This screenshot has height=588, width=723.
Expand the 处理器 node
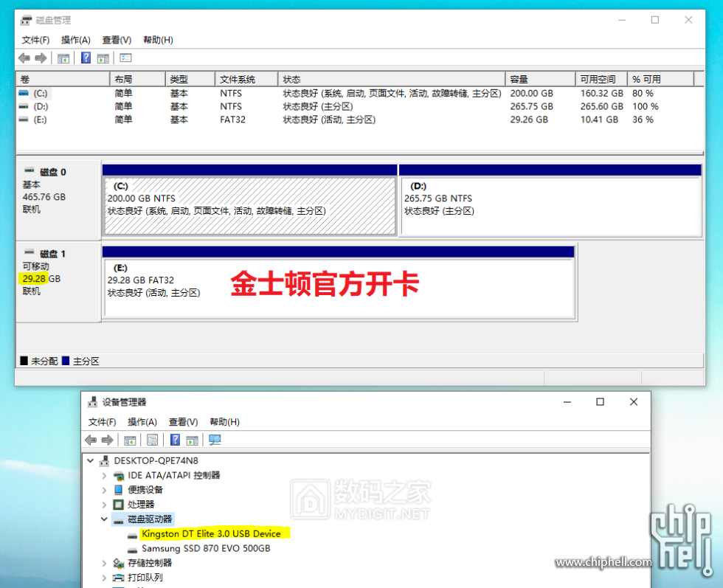[104, 505]
